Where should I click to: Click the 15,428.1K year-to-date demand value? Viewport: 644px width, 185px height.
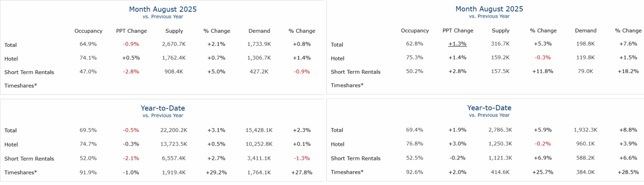[x=259, y=130]
